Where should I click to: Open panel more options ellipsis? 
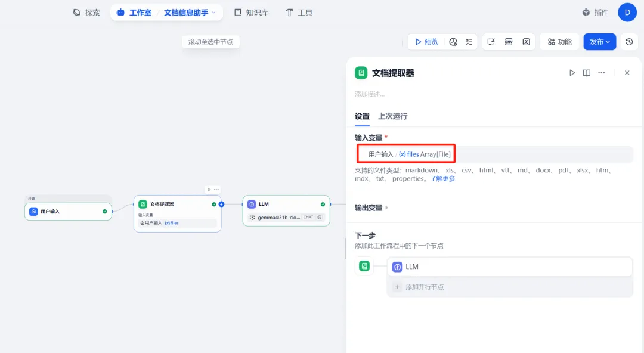pyautogui.click(x=601, y=73)
